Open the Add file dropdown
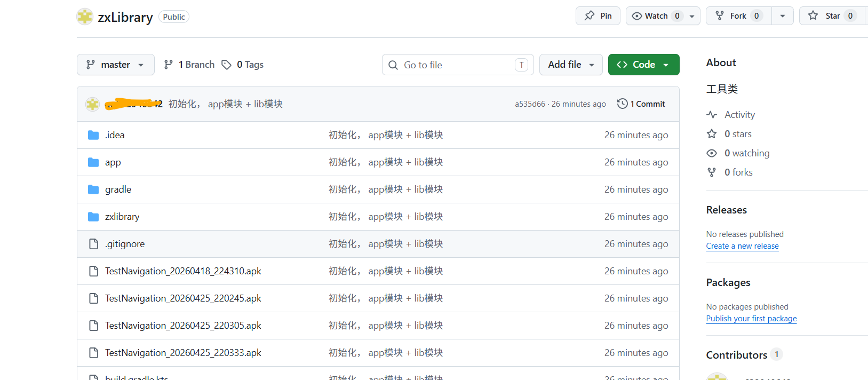Viewport: 868px width, 380px height. (571, 65)
